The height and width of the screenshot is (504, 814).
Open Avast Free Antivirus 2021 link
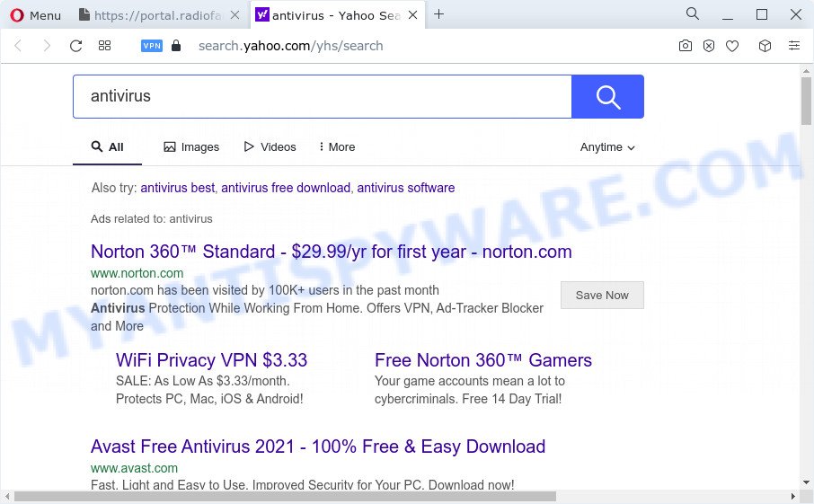coord(318,447)
